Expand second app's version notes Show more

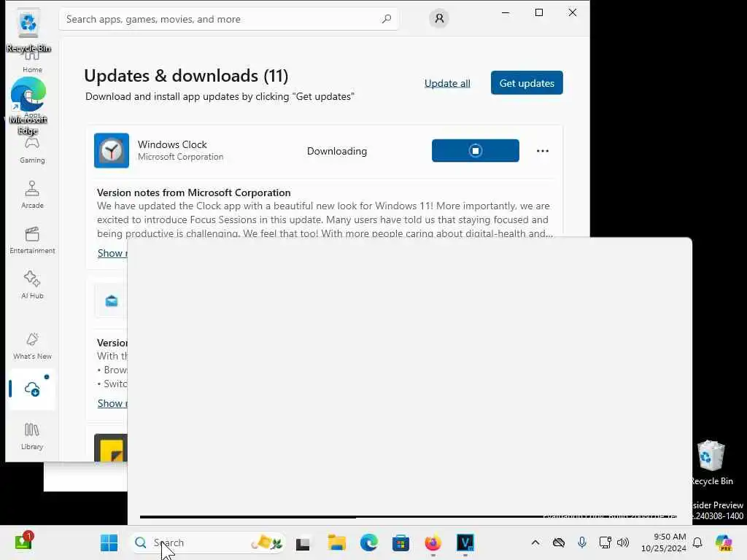[x=112, y=403]
